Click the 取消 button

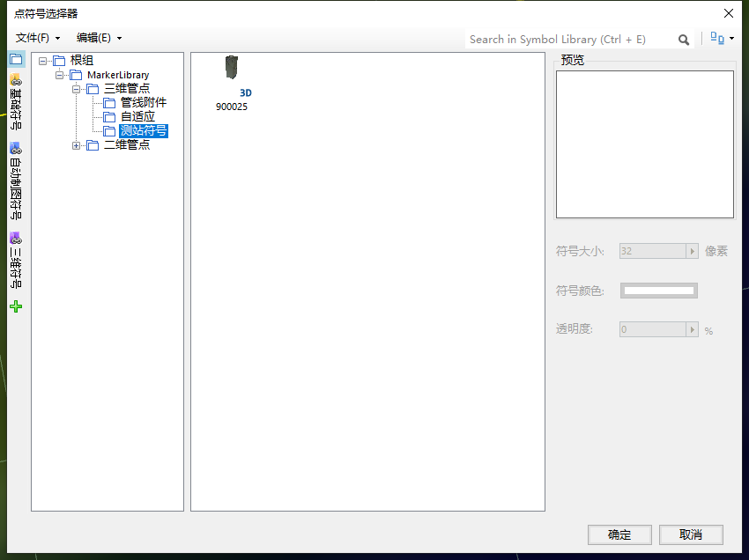click(691, 534)
